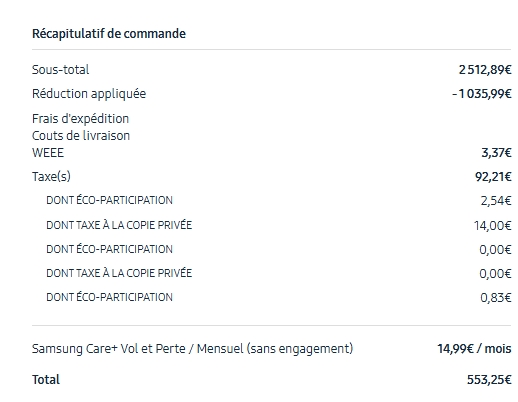The height and width of the screenshot is (402, 518).
Task: Click the first DONT ÉCO-PARTICIPATION line
Action: coord(109,200)
